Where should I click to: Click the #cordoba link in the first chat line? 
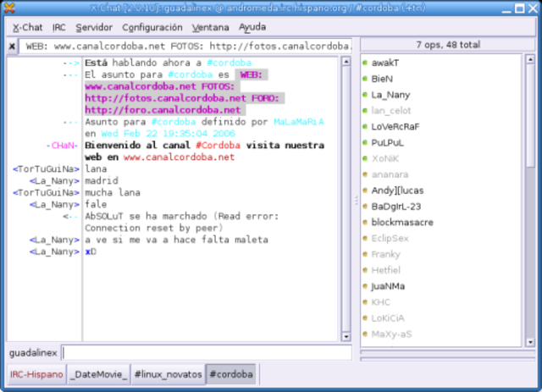[x=229, y=63]
